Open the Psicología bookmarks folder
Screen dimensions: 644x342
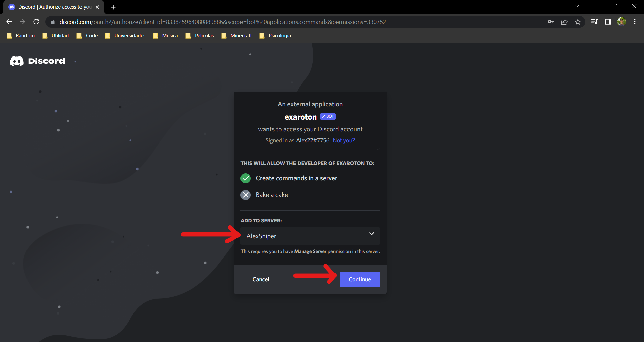[275, 36]
